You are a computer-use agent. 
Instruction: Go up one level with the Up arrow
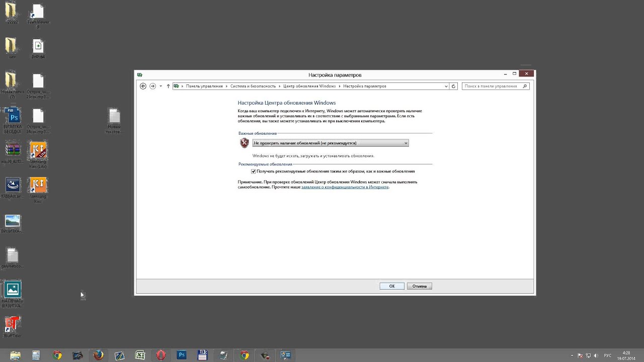tap(168, 86)
